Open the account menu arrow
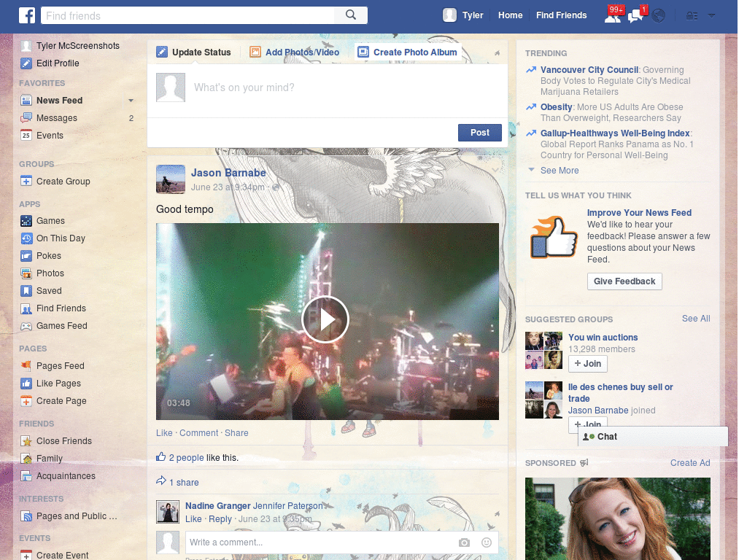The image size is (747, 560). pyautogui.click(x=711, y=16)
